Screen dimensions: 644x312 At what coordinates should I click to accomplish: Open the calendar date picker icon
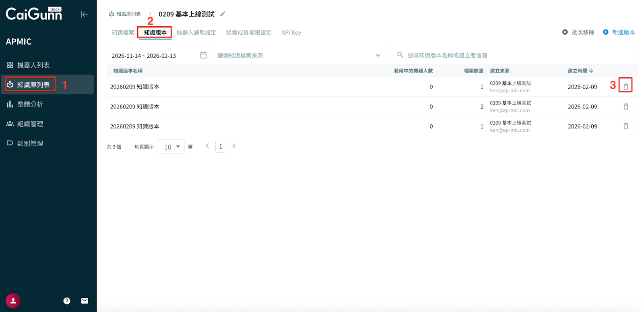[203, 55]
